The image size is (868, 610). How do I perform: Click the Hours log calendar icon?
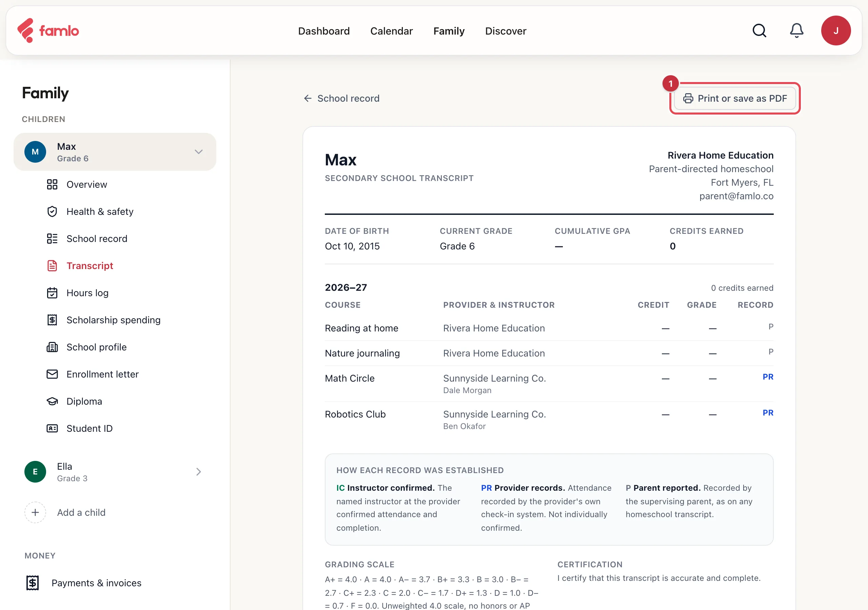coord(52,293)
